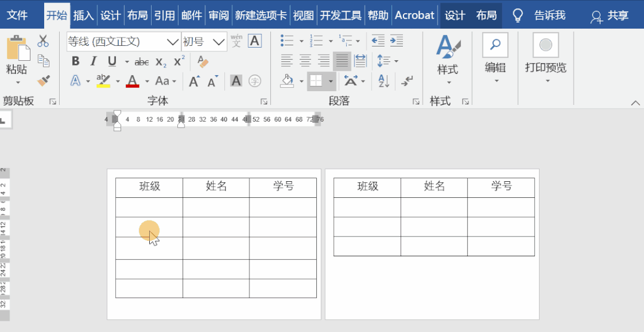This screenshot has height=332, width=644.
Task: Select the Format Painter brush icon
Action: coord(44,80)
